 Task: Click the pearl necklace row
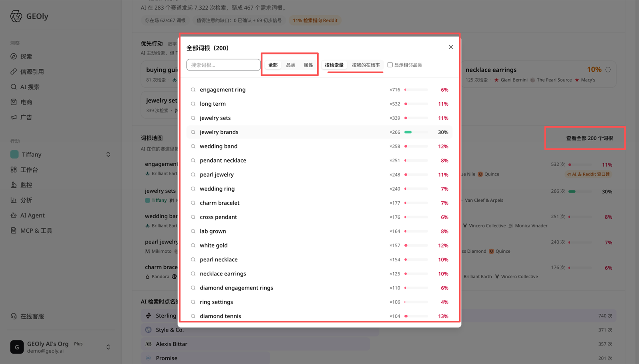tap(319, 259)
